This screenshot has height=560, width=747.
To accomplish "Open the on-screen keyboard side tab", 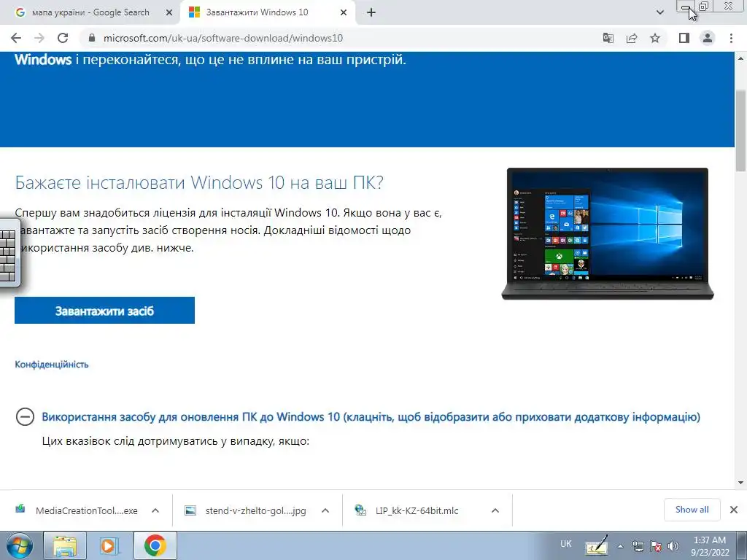I will click(9, 252).
